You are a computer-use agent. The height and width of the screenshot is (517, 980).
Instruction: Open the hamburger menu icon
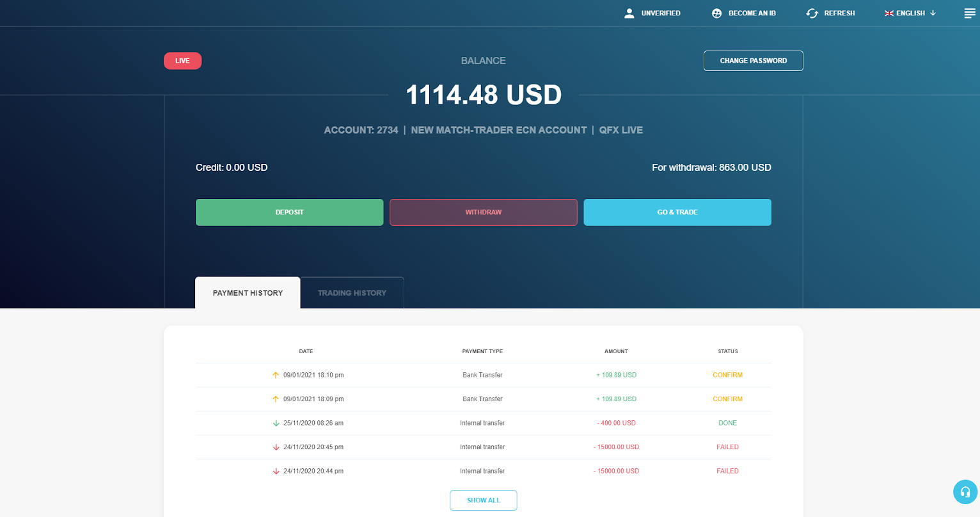[969, 13]
